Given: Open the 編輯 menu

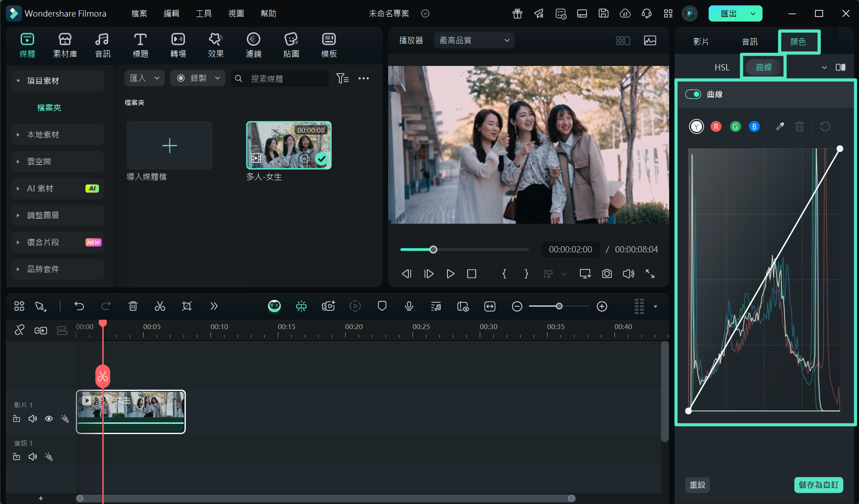Looking at the screenshot, I should pyautogui.click(x=171, y=13).
